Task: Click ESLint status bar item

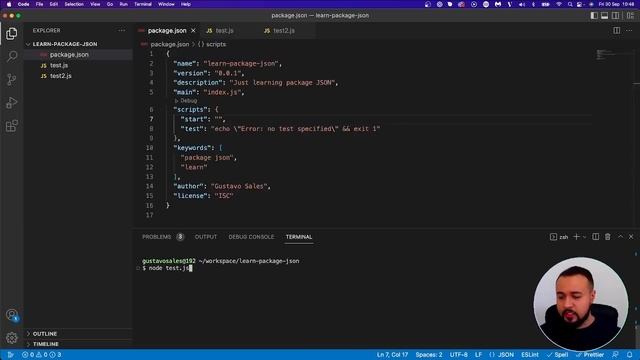Action: coord(530,355)
